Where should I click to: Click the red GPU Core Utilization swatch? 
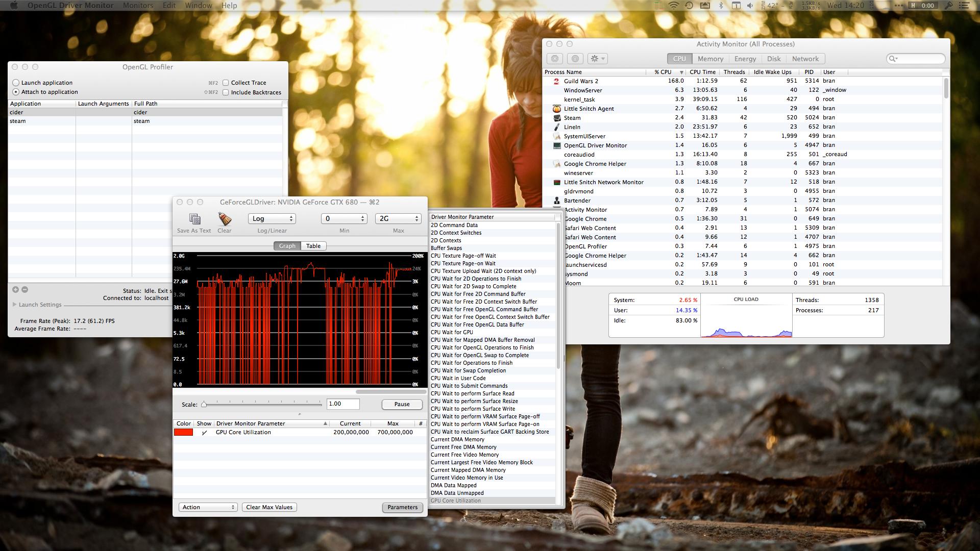[183, 432]
